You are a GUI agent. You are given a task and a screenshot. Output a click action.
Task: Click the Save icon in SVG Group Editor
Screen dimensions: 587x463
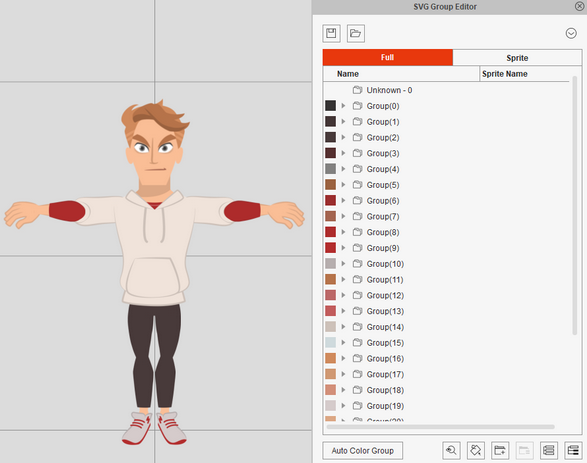331,33
